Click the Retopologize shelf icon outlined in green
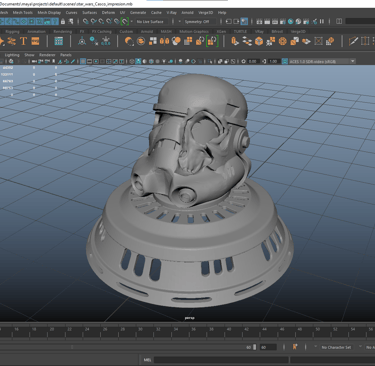The height and width of the screenshot is (366, 375). (212, 41)
